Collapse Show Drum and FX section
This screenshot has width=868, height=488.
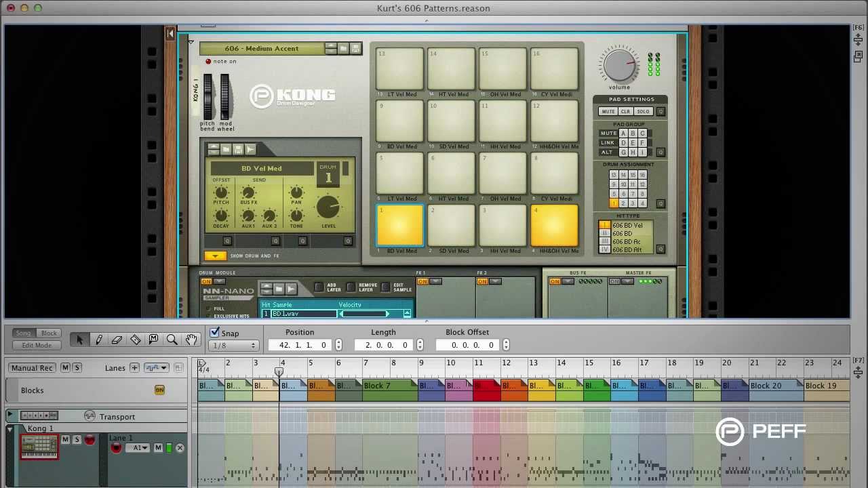coord(215,256)
